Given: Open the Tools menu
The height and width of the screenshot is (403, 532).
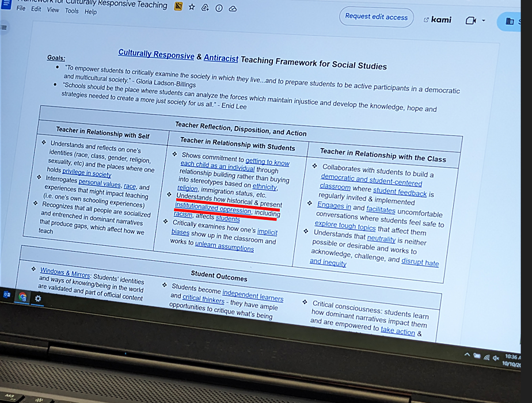Looking at the screenshot, I should (x=72, y=11).
